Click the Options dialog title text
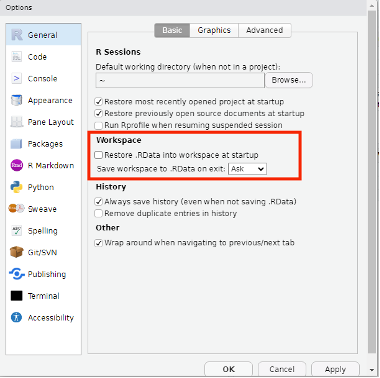 [19, 7]
